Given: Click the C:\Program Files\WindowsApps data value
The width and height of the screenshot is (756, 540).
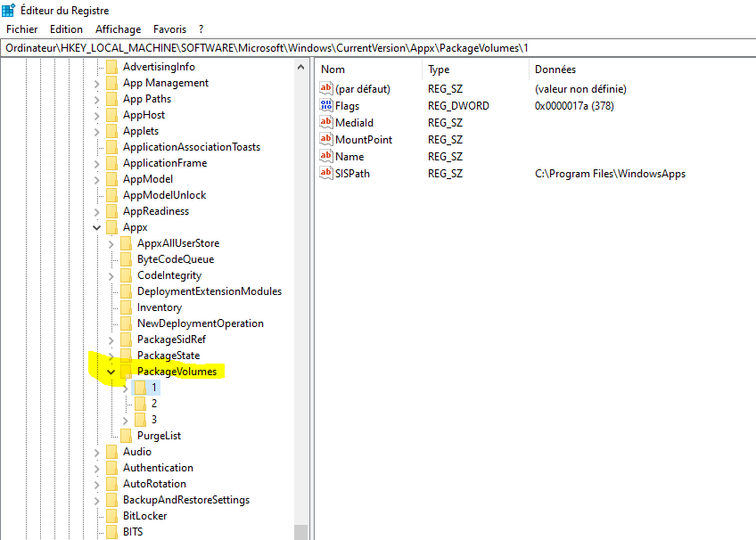Looking at the screenshot, I should [x=610, y=174].
